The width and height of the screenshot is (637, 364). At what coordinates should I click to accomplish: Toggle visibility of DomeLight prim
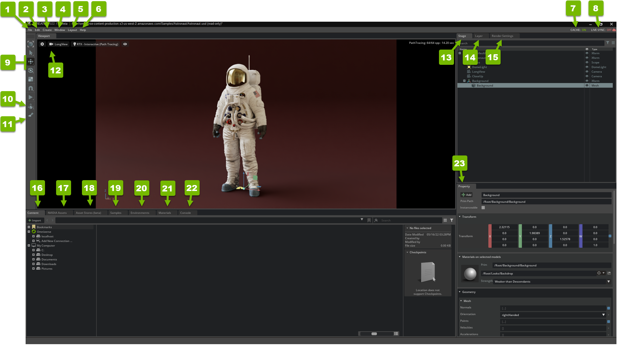(x=587, y=67)
